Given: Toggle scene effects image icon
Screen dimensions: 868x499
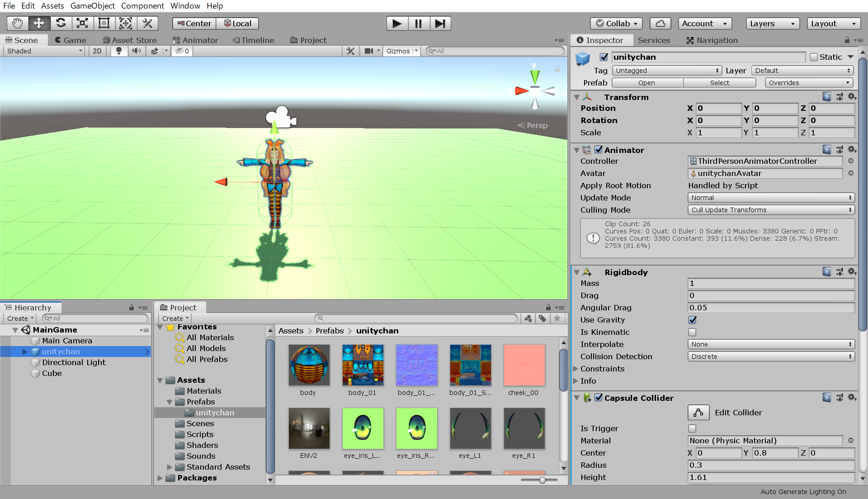Looking at the screenshot, I should (x=154, y=51).
